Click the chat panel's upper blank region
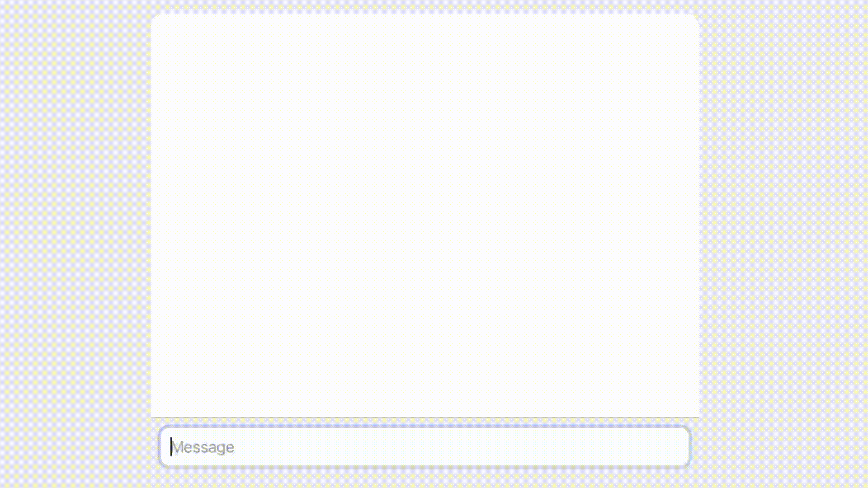The image size is (868, 488). point(425,68)
